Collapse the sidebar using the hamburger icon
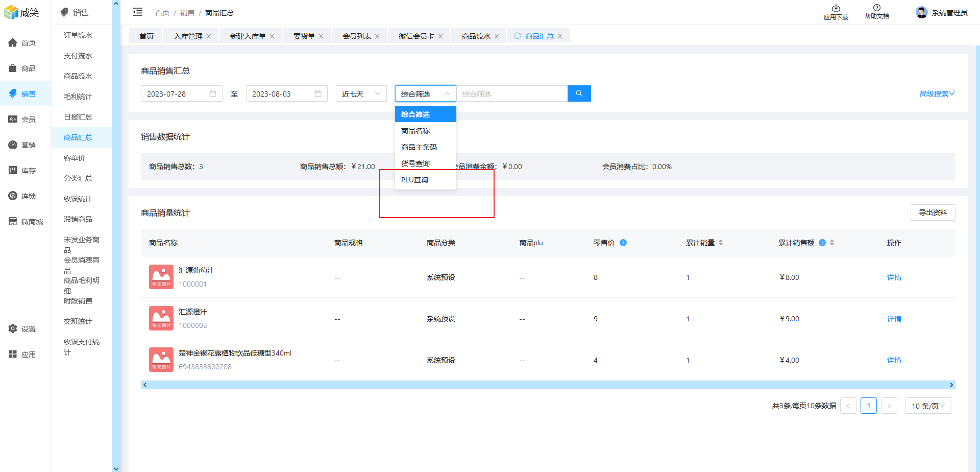The width and height of the screenshot is (980, 472). click(138, 12)
